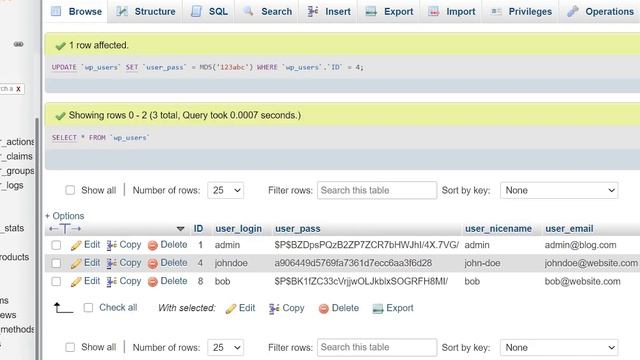
Task: Open the upper Number of rows dropdown
Action: pos(225,190)
